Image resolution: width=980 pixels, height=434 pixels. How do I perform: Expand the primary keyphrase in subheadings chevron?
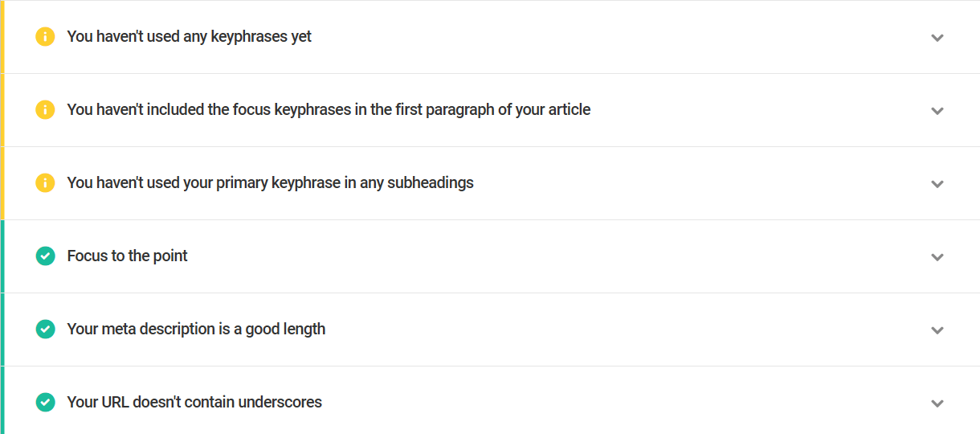click(937, 184)
